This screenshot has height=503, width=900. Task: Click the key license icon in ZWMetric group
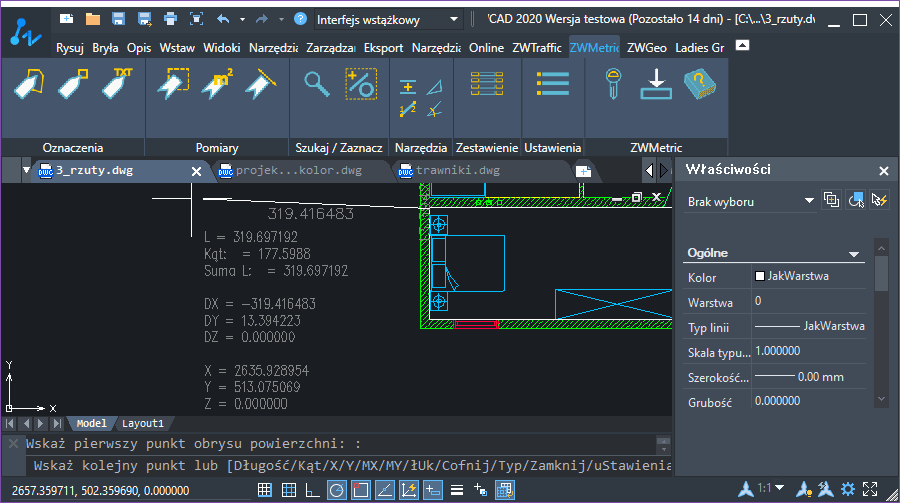pyautogui.click(x=613, y=84)
